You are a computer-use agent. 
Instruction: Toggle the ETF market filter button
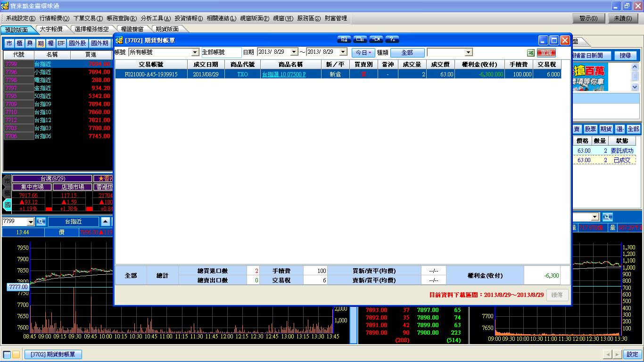point(61,43)
